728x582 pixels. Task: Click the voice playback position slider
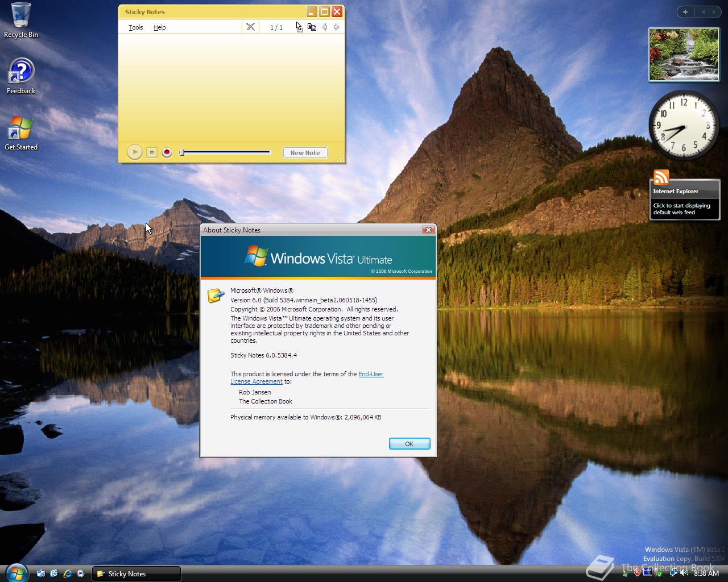point(225,152)
